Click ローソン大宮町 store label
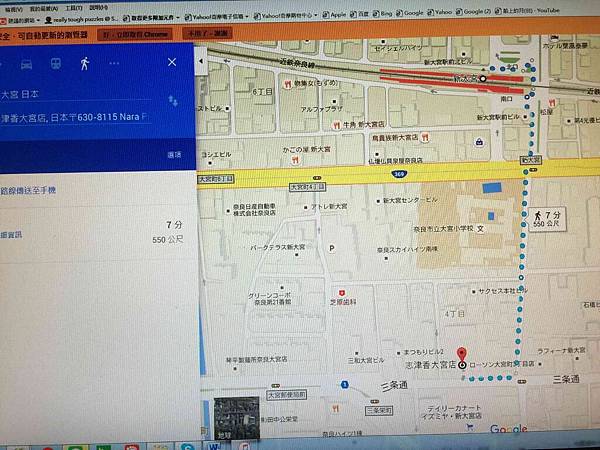 [x=502, y=364]
